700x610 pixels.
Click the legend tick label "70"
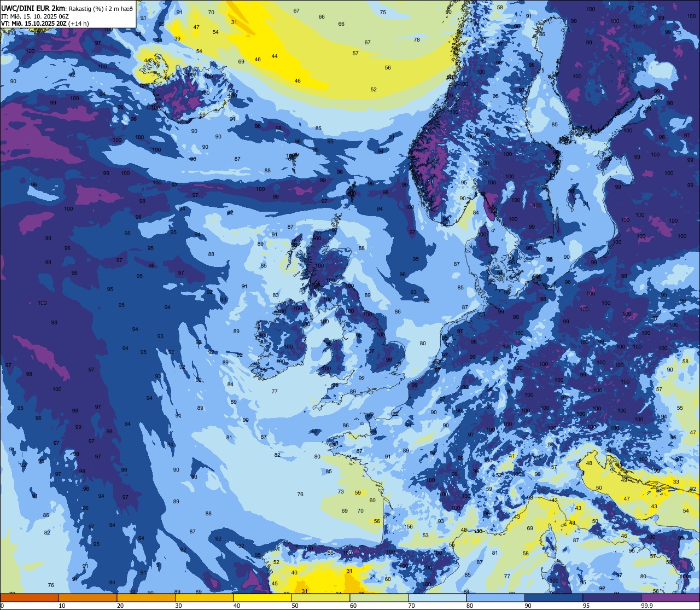click(411, 606)
